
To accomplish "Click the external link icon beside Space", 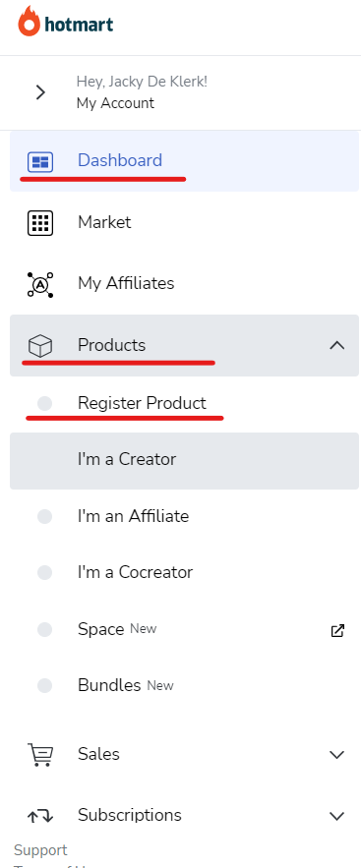I will click(337, 630).
